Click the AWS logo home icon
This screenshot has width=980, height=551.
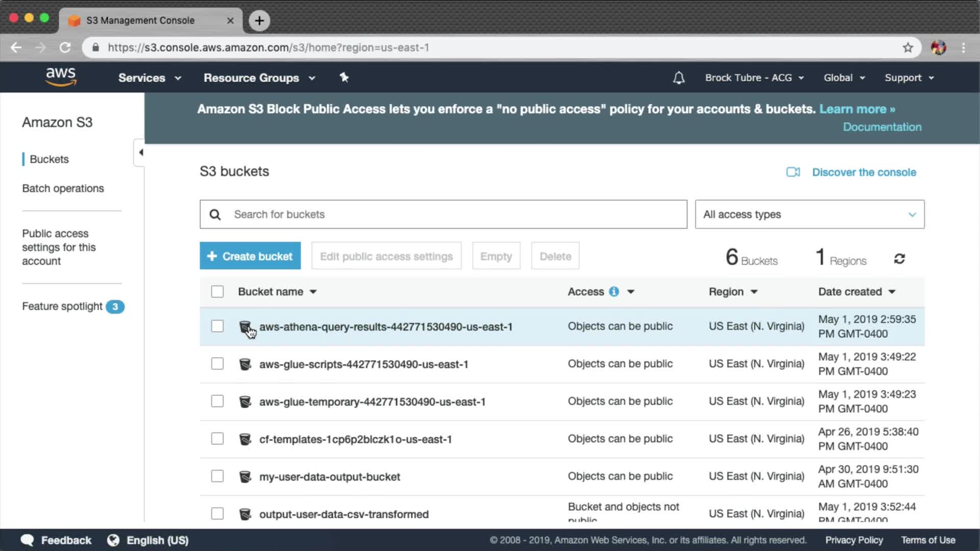61,77
